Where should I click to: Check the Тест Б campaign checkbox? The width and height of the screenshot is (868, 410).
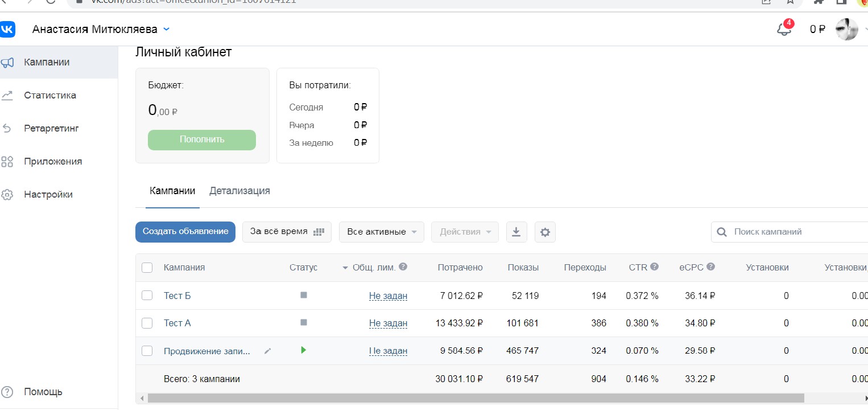(147, 296)
